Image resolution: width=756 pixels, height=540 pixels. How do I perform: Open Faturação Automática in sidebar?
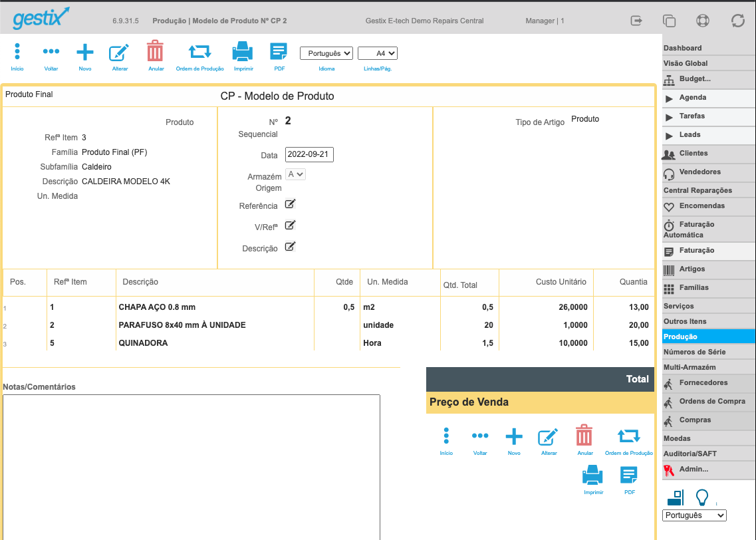pyautogui.click(x=708, y=229)
